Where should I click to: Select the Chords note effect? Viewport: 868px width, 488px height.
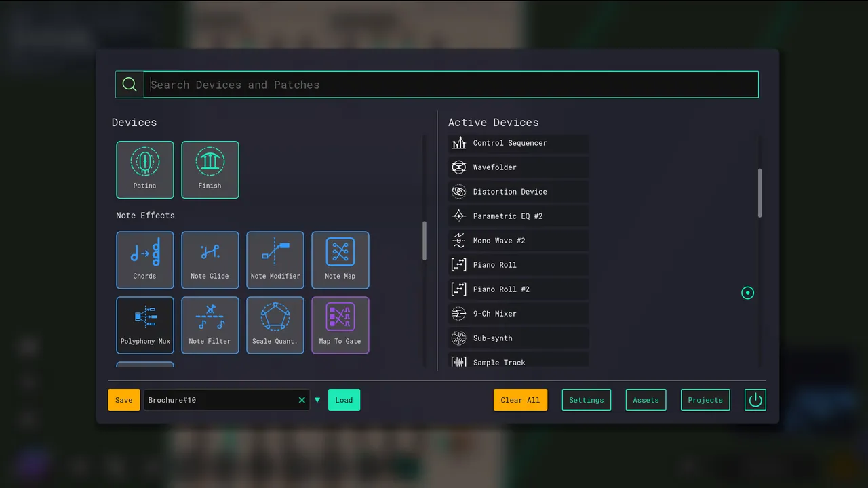coord(144,260)
